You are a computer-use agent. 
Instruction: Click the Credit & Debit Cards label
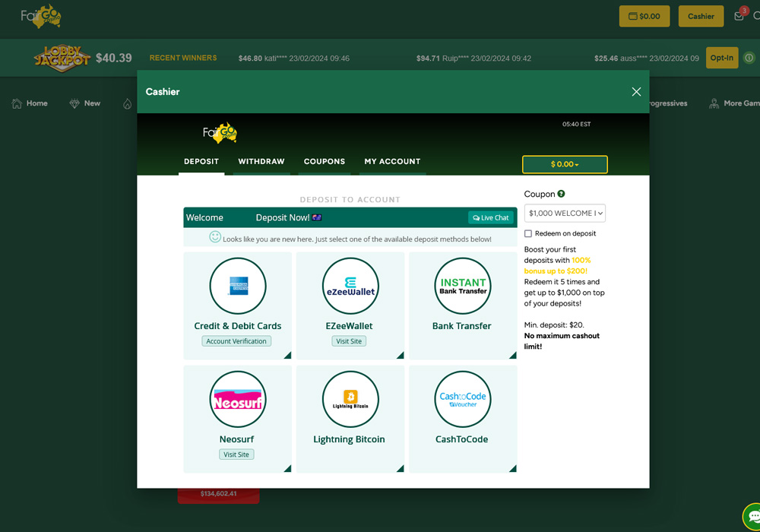point(237,326)
